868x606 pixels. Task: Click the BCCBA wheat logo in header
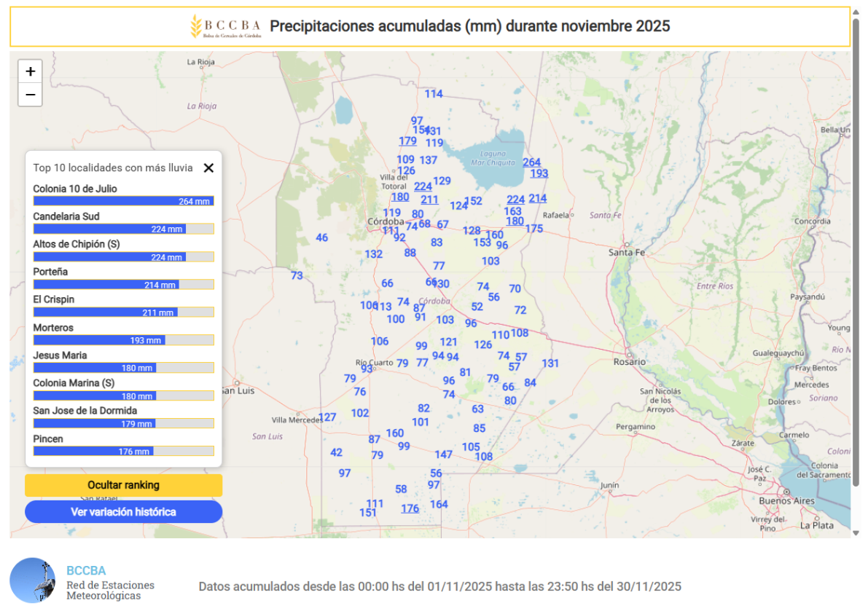195,26
